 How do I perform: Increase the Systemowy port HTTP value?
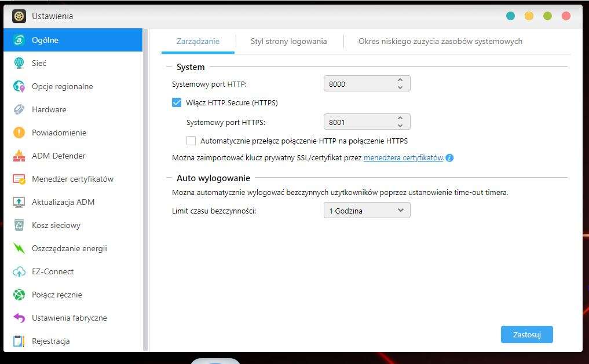(400, 80)
